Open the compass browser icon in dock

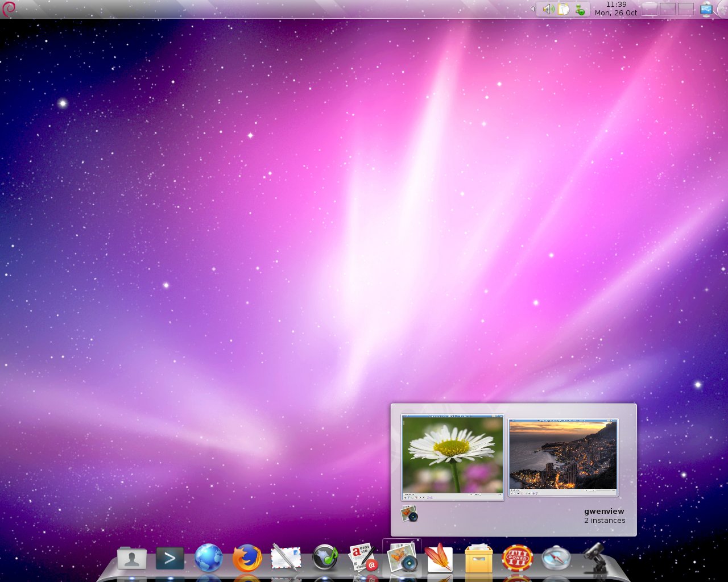(556, 558)
